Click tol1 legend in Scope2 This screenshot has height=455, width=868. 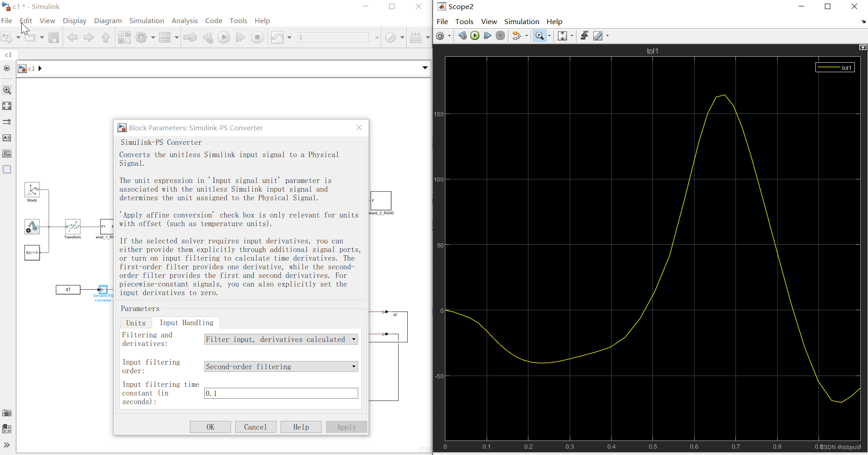[835, 68]
